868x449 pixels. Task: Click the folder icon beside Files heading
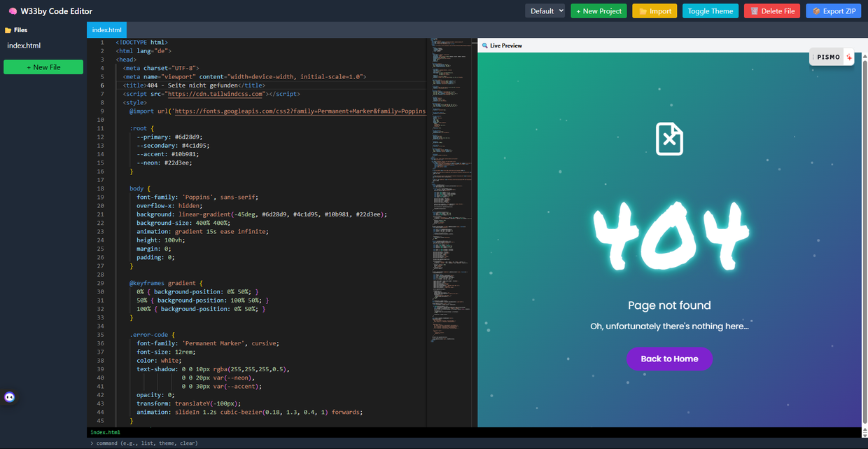[x=8, y=30]
